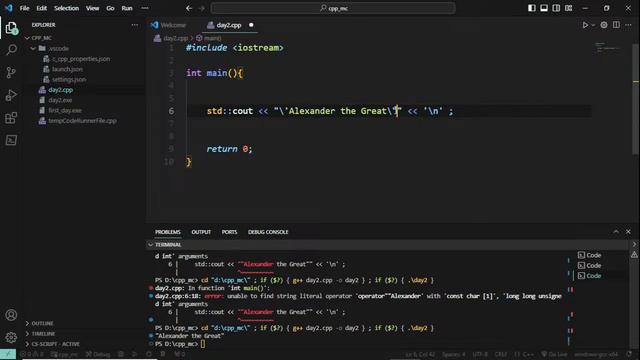Click the minimap code preview
This screenshot has width=640, height=360.
tap(607, 48)
